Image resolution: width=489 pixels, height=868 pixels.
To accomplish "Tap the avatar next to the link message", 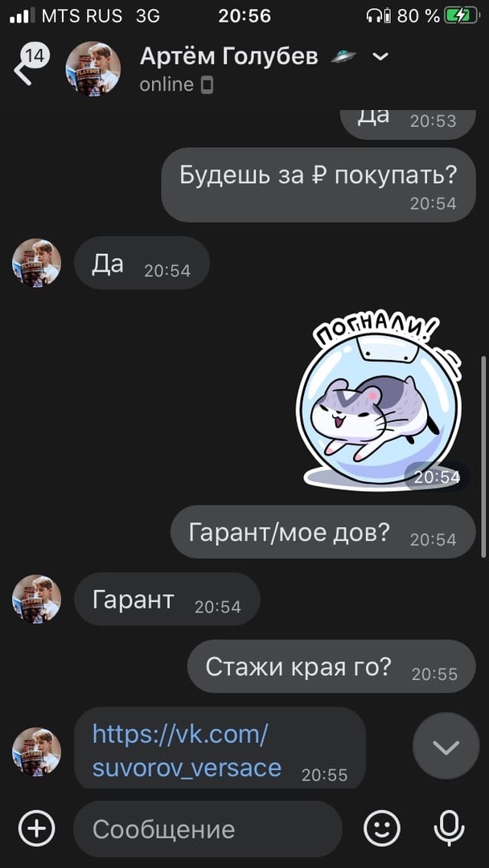I will coord(36,751).
